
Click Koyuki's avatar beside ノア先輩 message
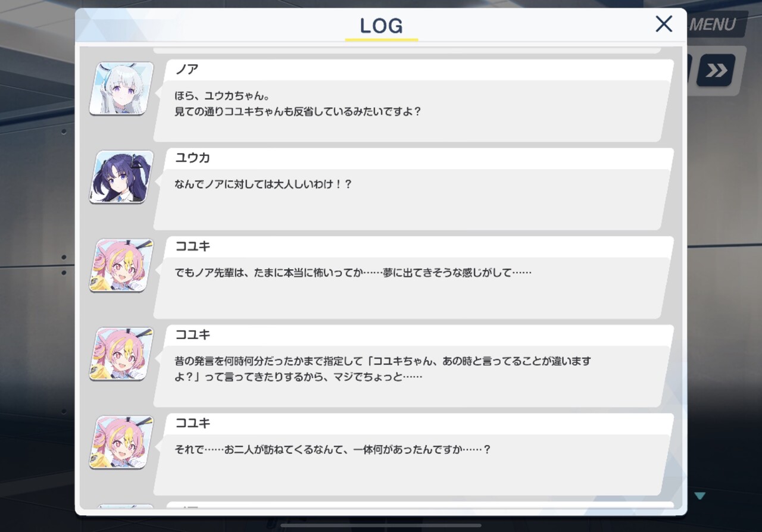pos(121,265)
